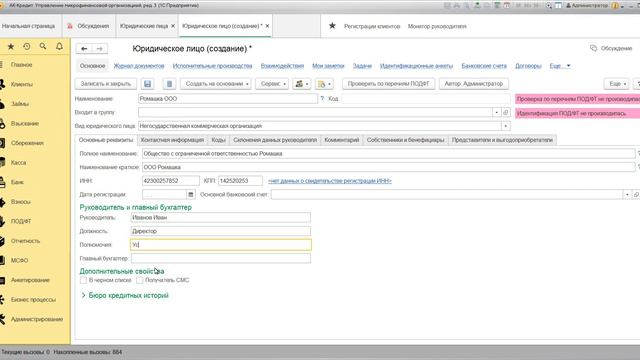
Task: Switch to Представители и выгодоприобретатели tab
Action: pos(502,140)
